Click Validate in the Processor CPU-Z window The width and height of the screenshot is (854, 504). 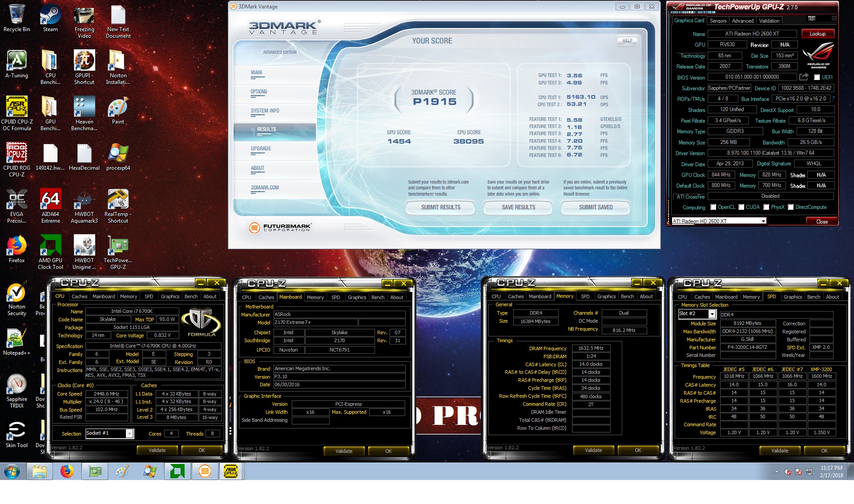pos(157,450)
